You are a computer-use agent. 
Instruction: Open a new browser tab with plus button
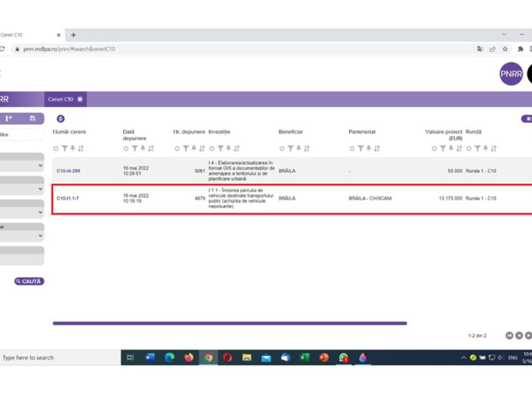[x=74, y=35]
